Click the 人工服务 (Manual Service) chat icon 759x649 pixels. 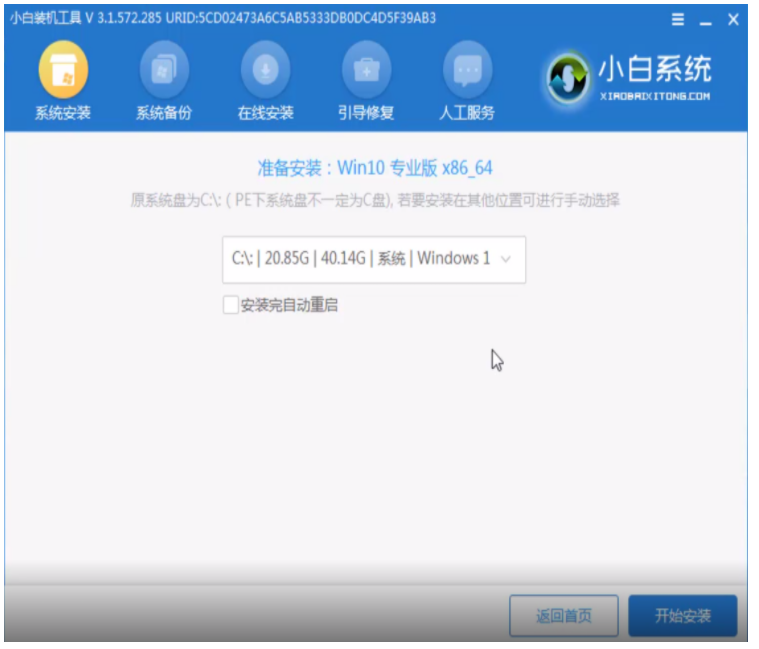pyautogui.click(x=467, y=69)
